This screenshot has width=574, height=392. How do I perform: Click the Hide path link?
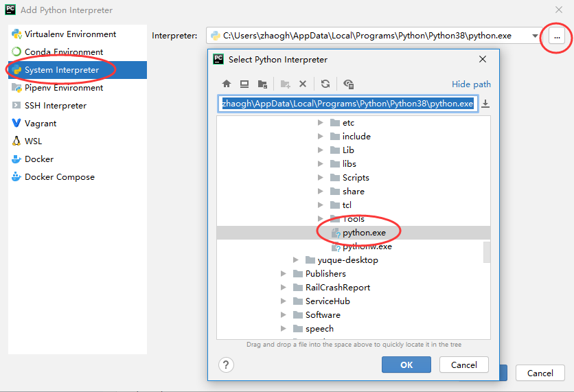[x=471, y=84]
